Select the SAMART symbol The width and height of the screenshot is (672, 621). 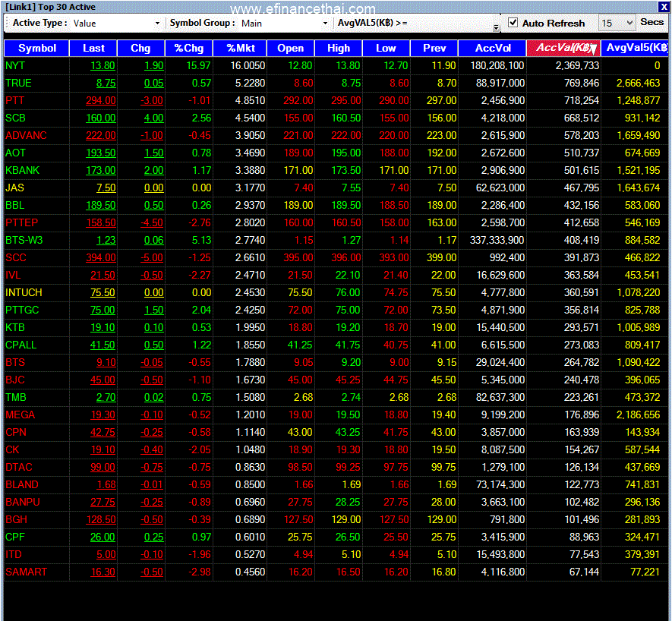26,572
